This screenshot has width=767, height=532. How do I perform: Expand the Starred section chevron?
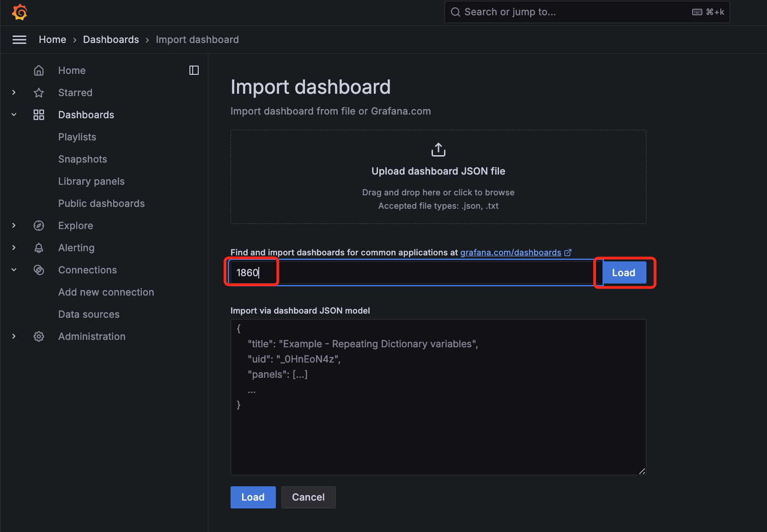click(14, 92)
